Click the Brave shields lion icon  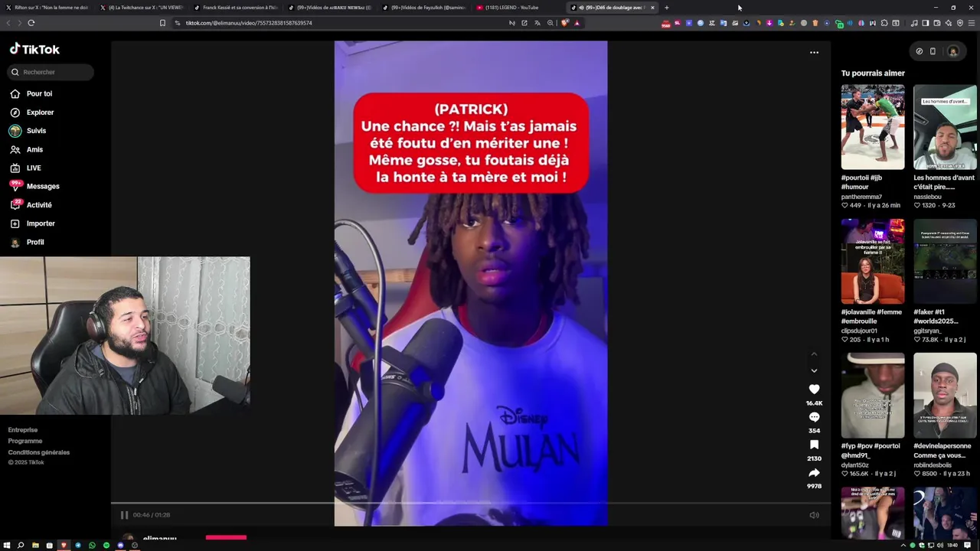click(x=564, y=23)
